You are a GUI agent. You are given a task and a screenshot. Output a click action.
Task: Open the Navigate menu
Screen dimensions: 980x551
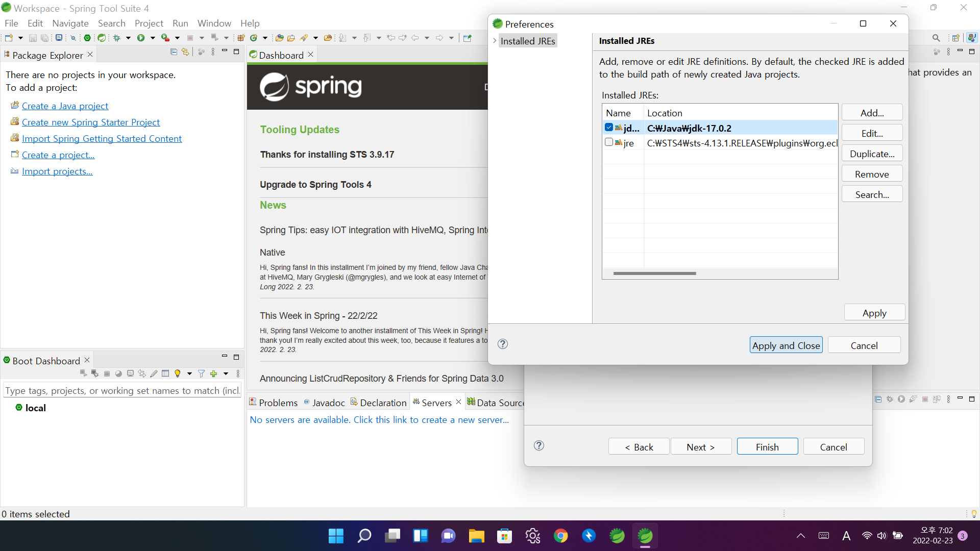pyautogui.click(x=70, y=23)
